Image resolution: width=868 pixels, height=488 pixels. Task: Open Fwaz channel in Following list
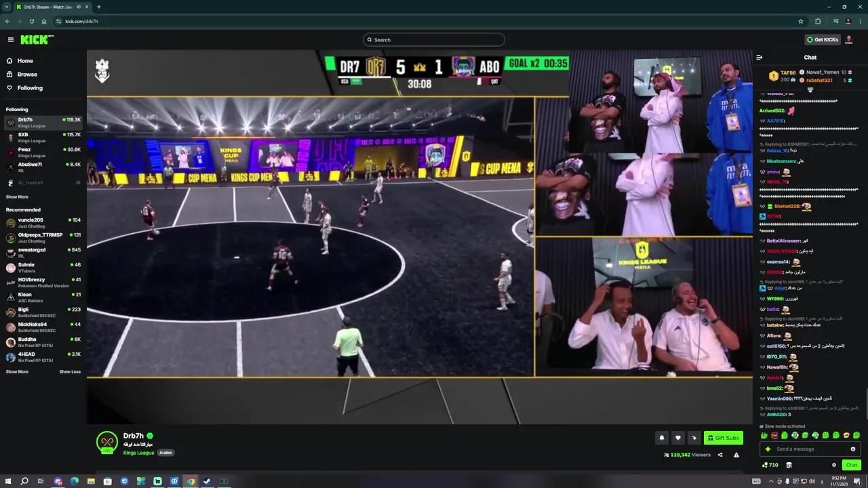pyautogui.click(x=43, y=152)
